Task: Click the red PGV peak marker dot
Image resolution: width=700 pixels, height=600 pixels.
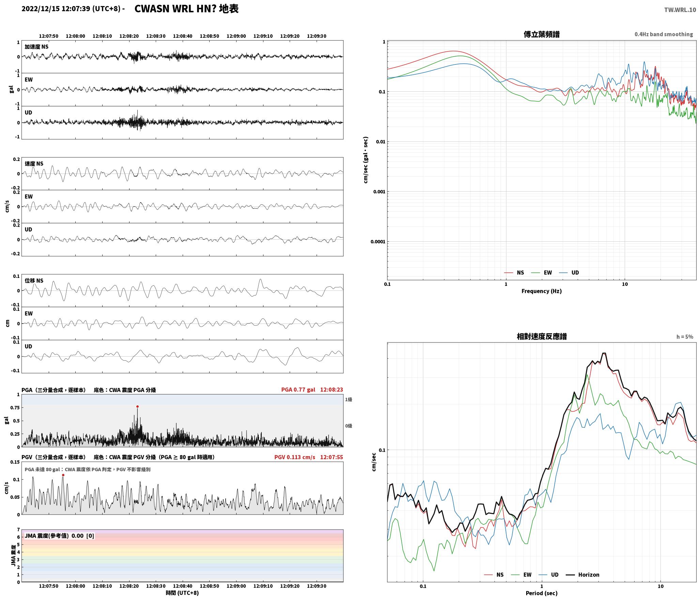Action: (x=63, y=475)
